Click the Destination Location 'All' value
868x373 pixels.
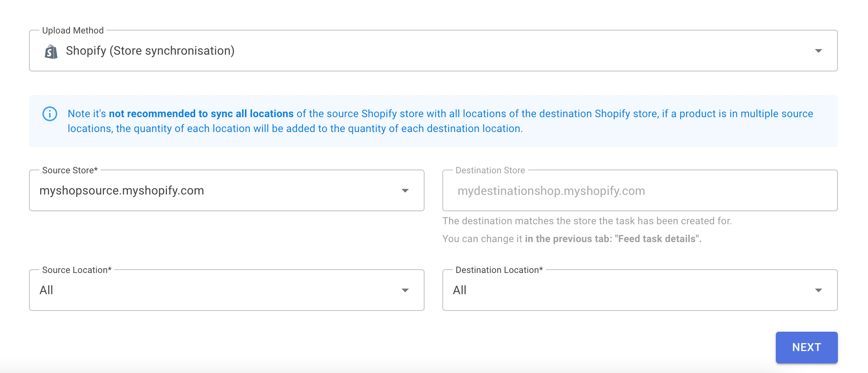(x=459, y=290)
